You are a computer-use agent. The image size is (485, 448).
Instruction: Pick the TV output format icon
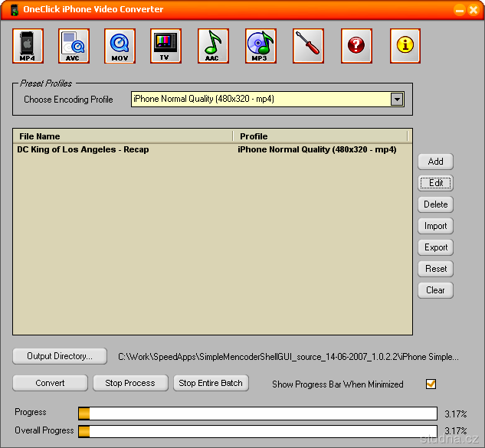click(165, 46)
